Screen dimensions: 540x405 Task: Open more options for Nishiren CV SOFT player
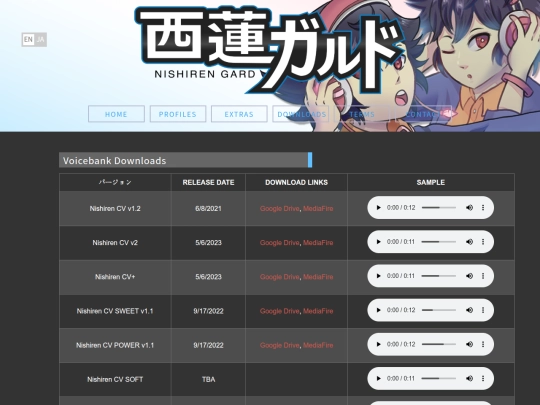point(483,378)
